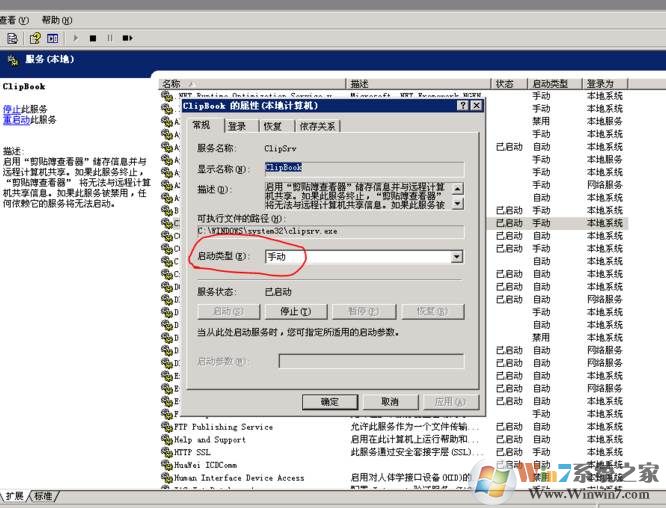Click the Pause Service toolbar icon
The width and height of the screenshot is (666, 508).
tap(109, 38)
